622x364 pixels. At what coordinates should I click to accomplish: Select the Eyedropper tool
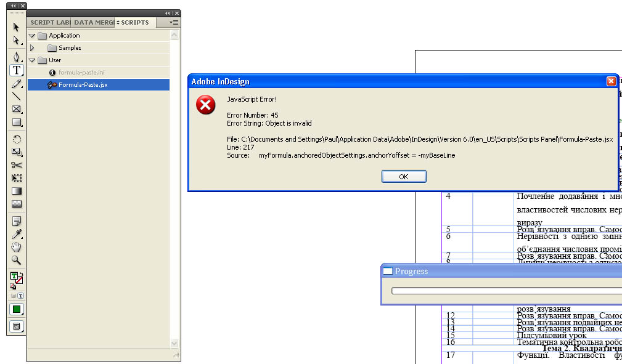pos(16,234)
